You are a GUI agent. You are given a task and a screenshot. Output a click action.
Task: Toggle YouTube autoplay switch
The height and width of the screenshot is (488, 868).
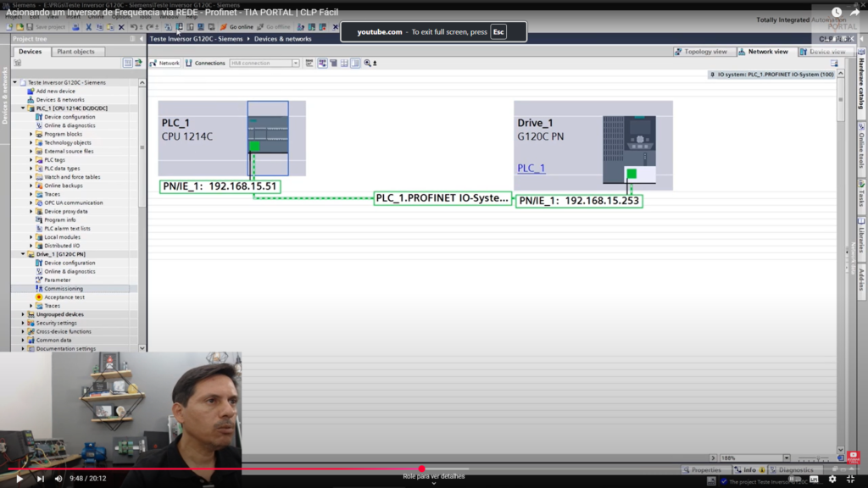795,480
